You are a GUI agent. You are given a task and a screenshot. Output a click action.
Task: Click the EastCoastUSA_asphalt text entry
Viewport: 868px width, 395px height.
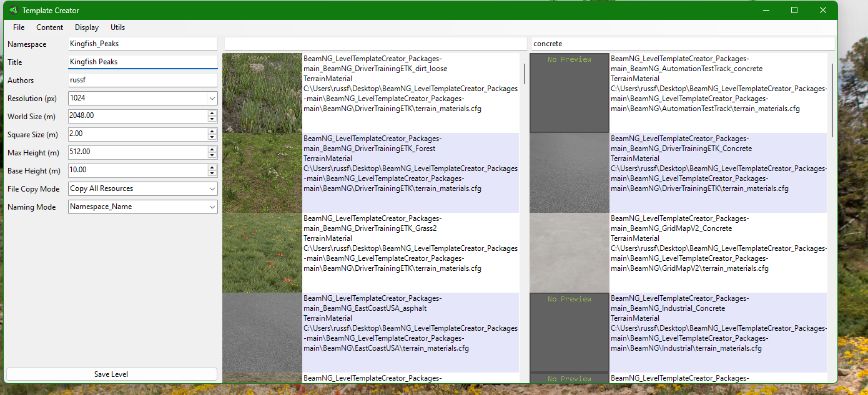410,333
